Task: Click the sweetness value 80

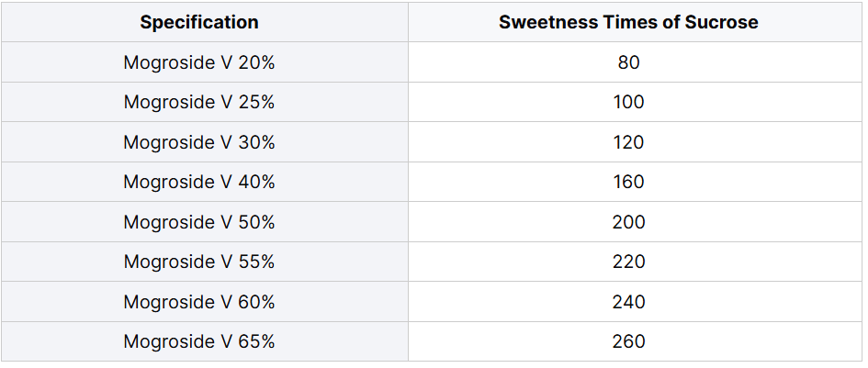Action: 629,62
